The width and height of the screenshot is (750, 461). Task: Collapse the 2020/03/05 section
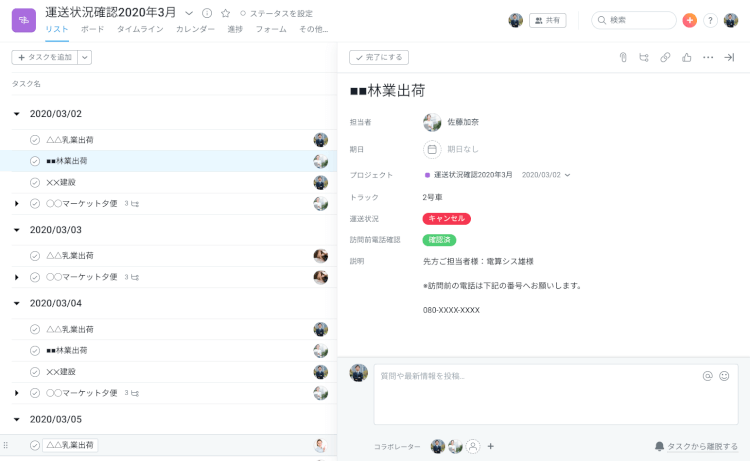click(17, 419)
